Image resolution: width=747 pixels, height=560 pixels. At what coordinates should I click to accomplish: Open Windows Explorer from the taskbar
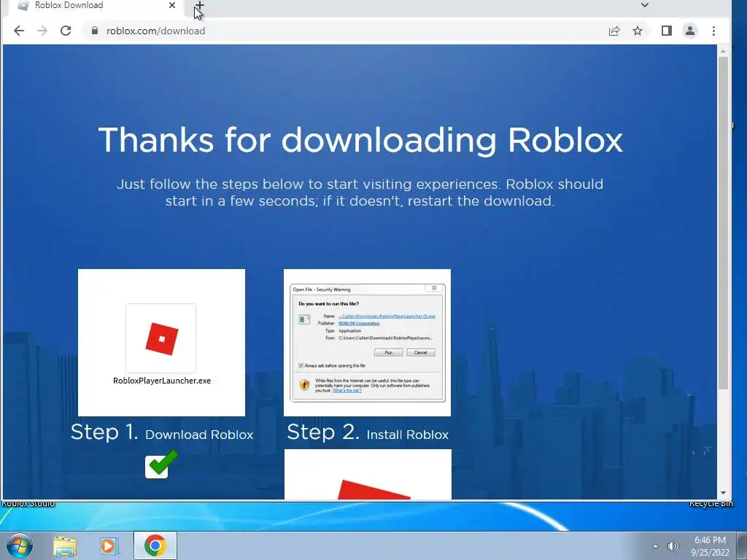(65, 545)
